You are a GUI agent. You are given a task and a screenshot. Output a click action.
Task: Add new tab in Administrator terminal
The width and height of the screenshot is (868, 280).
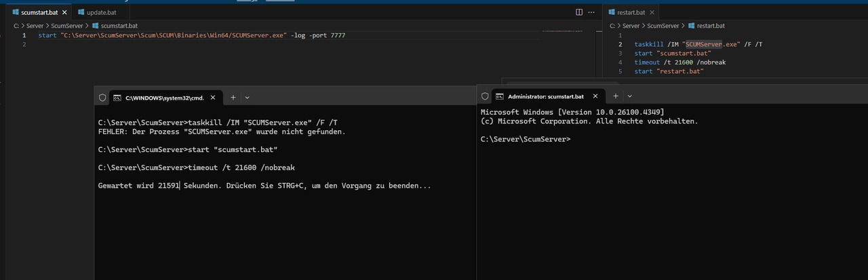point(615,96)
